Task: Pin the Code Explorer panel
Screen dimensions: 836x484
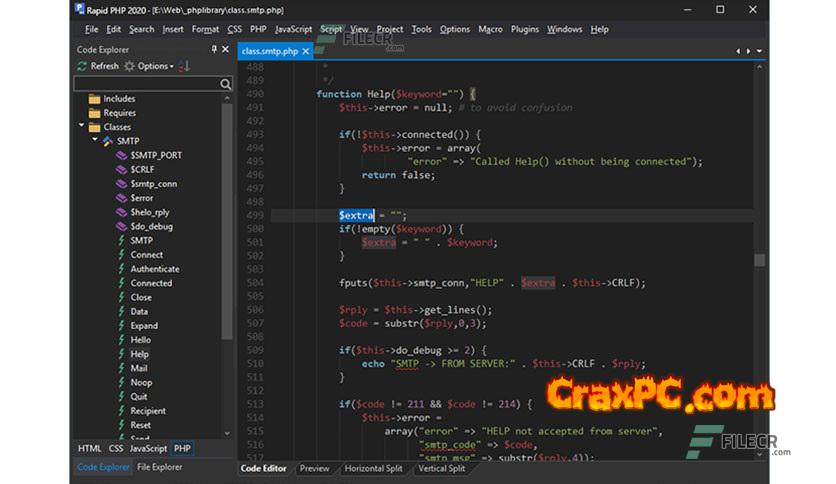Action: 213,49
